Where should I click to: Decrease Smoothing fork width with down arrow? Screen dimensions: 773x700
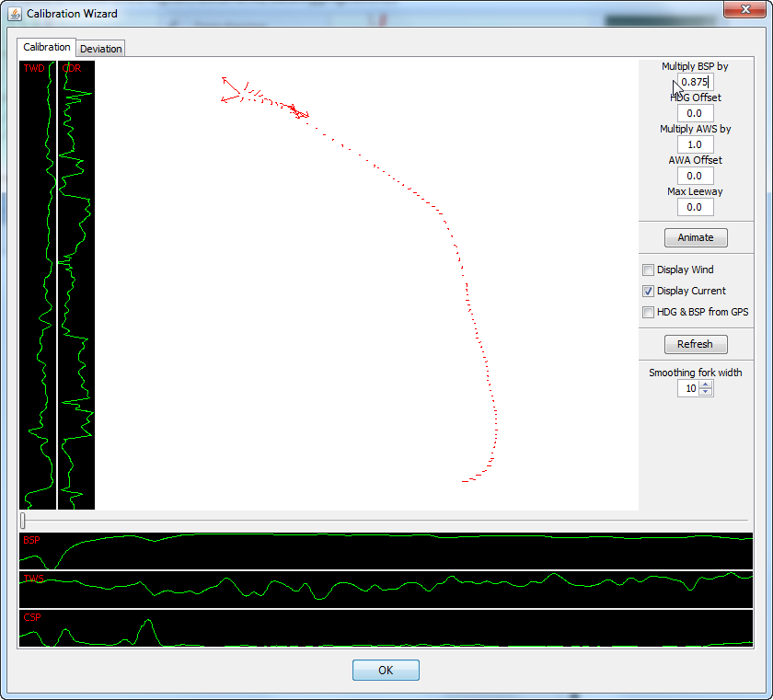[x=706, y=392]
